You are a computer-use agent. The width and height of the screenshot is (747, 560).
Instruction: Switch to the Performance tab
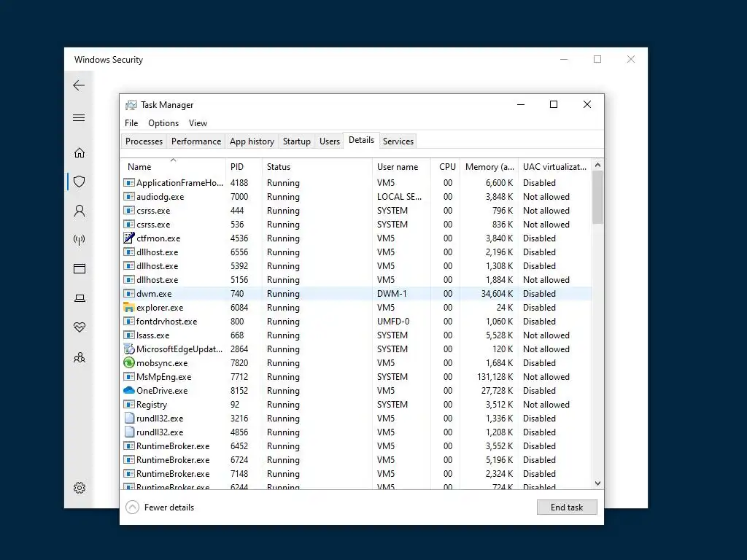coord(196,141)
